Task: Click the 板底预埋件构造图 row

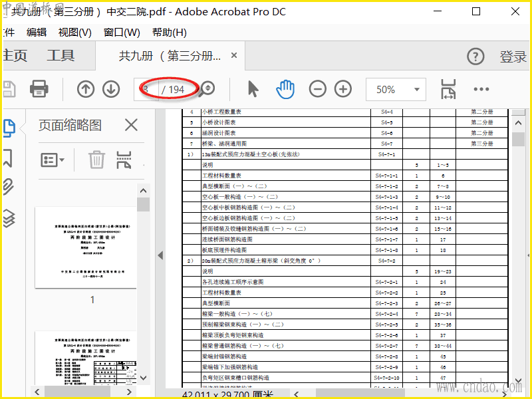Action: [x=344, y=250]
